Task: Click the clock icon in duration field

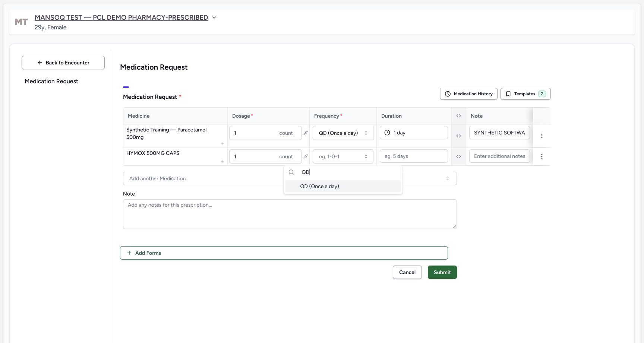Action: point(387,133)
